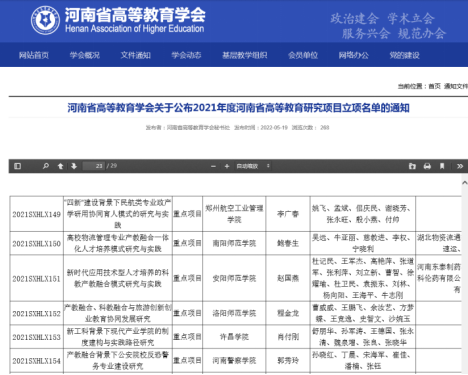
Task: Open file icon in PDF toolbar
Action: 412,166
